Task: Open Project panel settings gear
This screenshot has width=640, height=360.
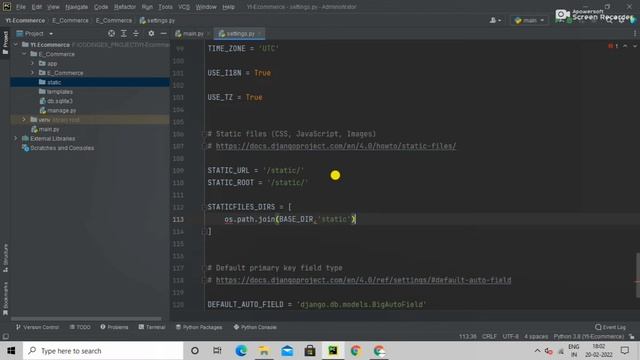Action: pos(151,33)
